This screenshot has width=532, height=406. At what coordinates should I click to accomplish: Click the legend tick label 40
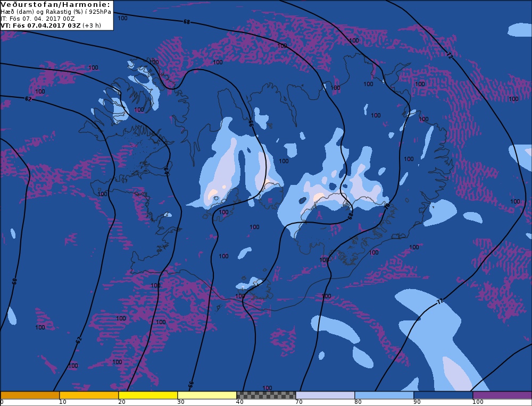click(239, 402)
